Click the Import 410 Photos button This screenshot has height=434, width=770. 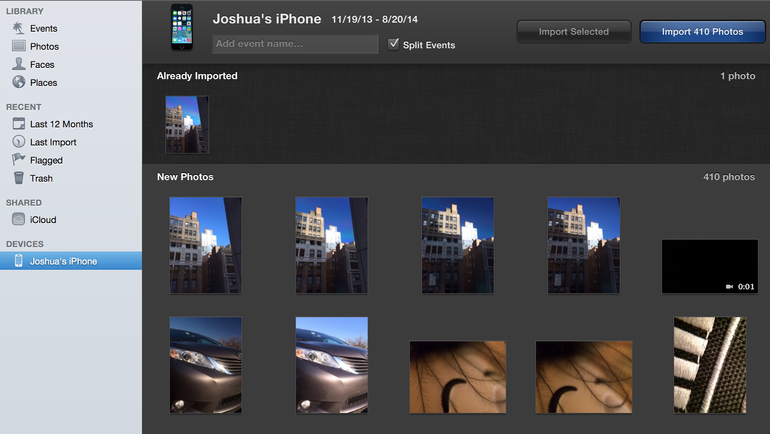click(x=702, y=32)
